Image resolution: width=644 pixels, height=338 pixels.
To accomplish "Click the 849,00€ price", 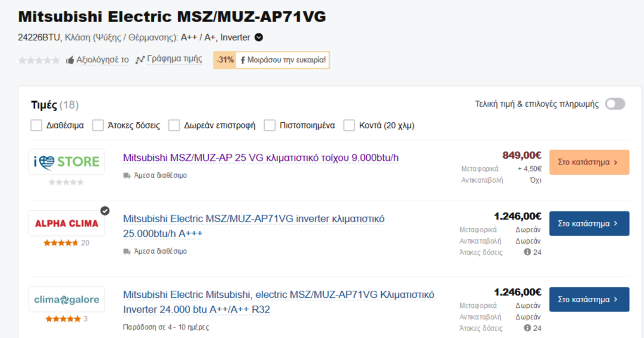I will [522, 155].
